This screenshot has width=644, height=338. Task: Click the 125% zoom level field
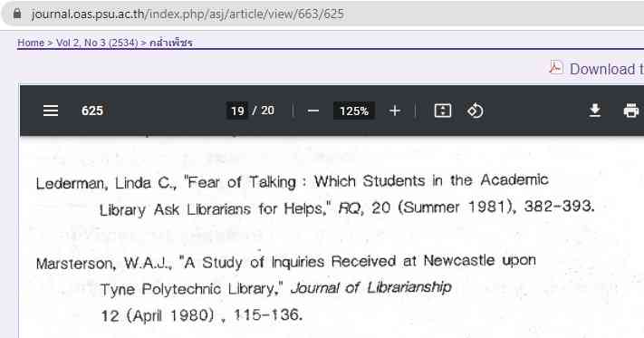[353, 111]
